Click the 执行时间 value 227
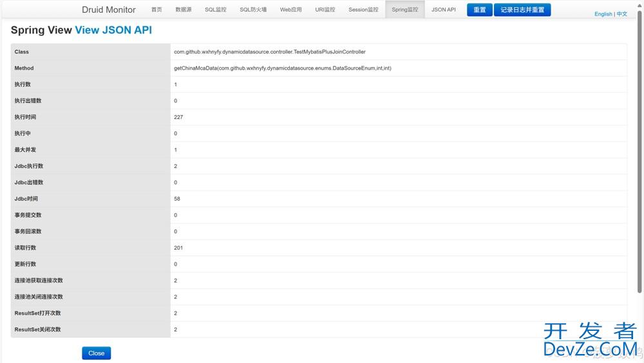This screenshot has width=644, height=363. click(x=178, y=117)
